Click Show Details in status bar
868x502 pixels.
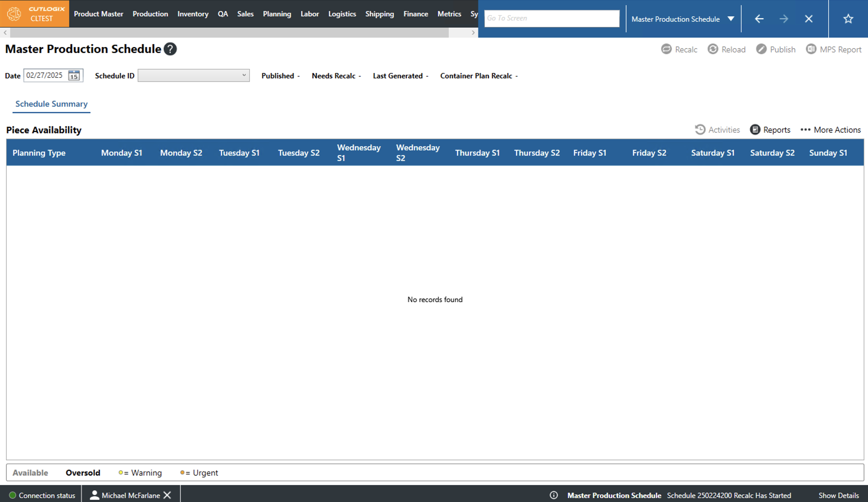pyautogui.click(x=838, y=495)
